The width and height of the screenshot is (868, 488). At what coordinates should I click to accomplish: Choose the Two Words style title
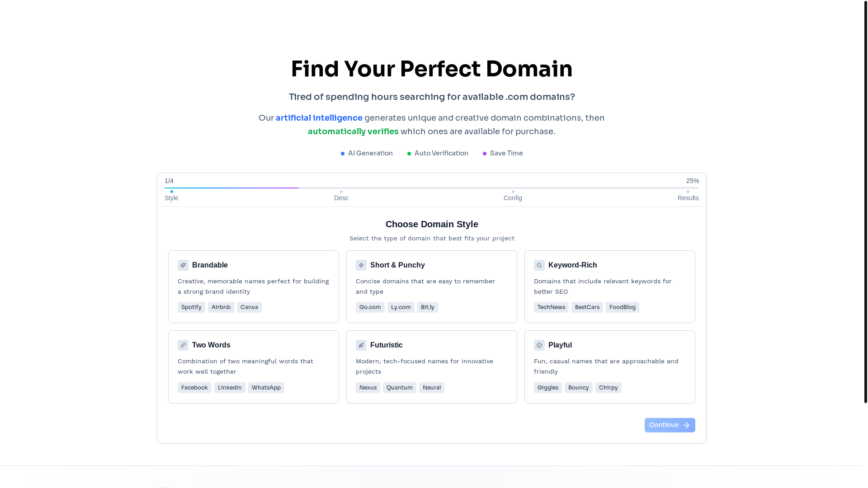[x=211, y=345]
